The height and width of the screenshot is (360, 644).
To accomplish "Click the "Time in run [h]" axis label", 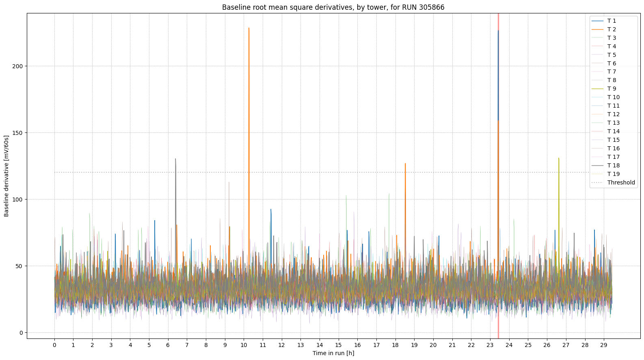I will coord(333,353).
